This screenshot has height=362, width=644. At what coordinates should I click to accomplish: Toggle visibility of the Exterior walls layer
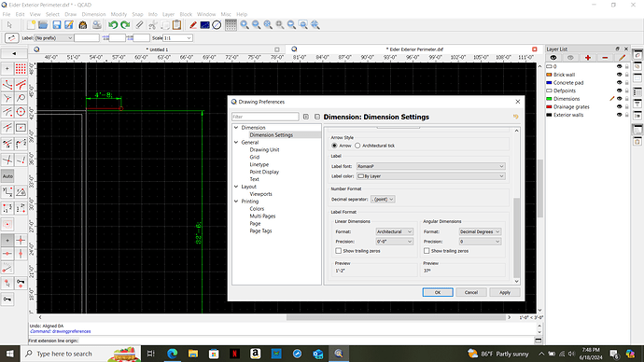pos(619,115)
